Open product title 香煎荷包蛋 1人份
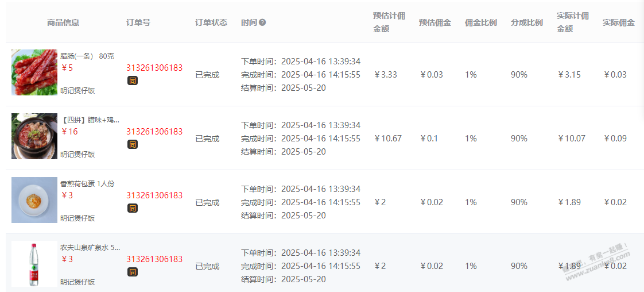The image size is (644, 292). click(x=87, y=184)
